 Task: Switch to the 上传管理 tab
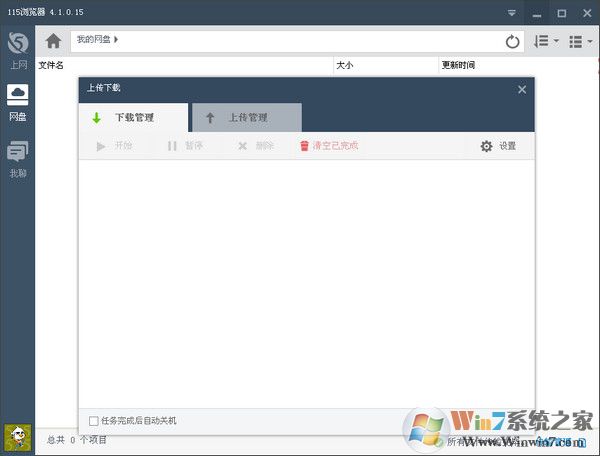(x=247, y=117)
